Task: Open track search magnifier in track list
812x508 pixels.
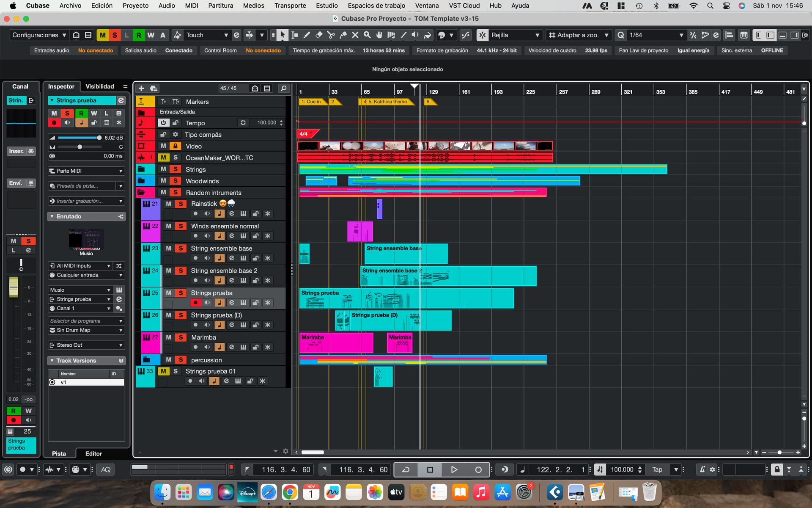Action: [x=283, y=88]
